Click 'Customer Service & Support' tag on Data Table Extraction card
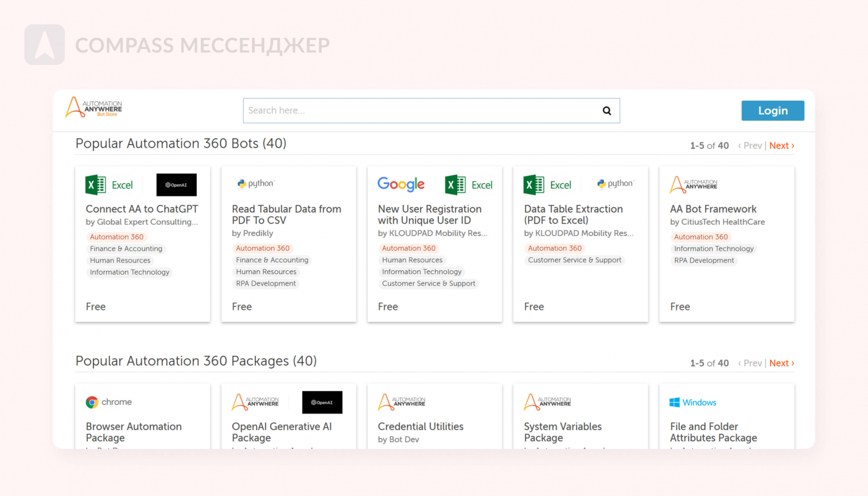This screenshot has width=868, height=496. pyautogui.click(x=575, y=260)
